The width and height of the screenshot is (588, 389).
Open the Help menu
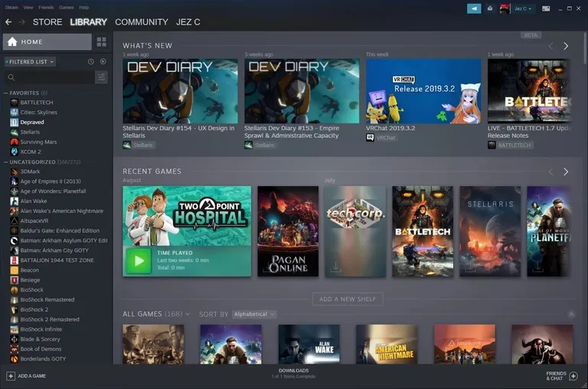point(84,7)
